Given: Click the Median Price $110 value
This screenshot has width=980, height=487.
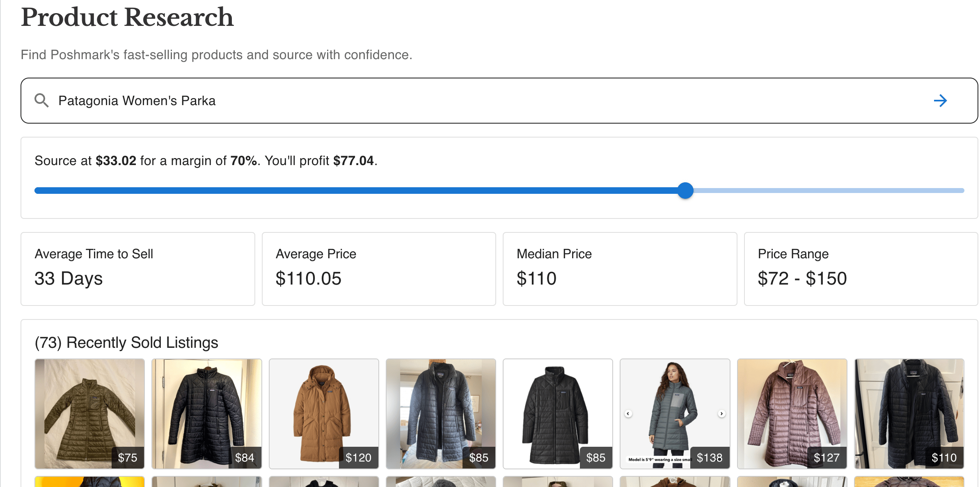Looking at the screenshot, I should (x=536, y=278).
